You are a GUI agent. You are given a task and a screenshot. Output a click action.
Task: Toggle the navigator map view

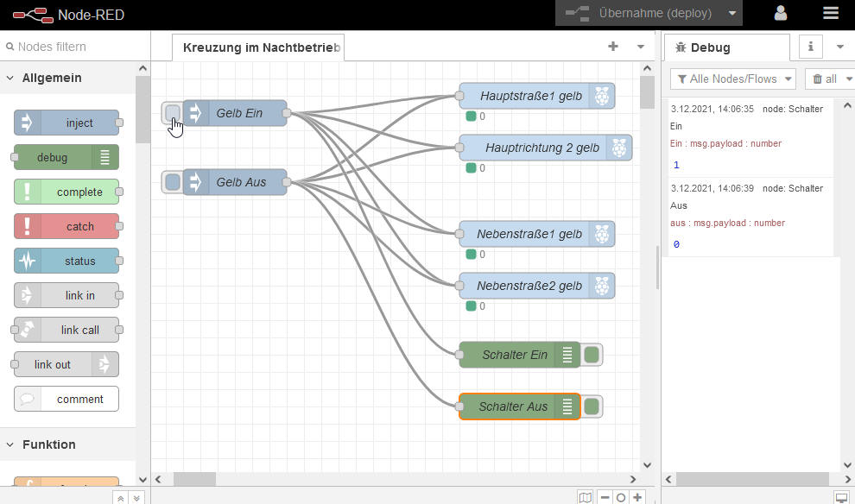pos(586,497)
